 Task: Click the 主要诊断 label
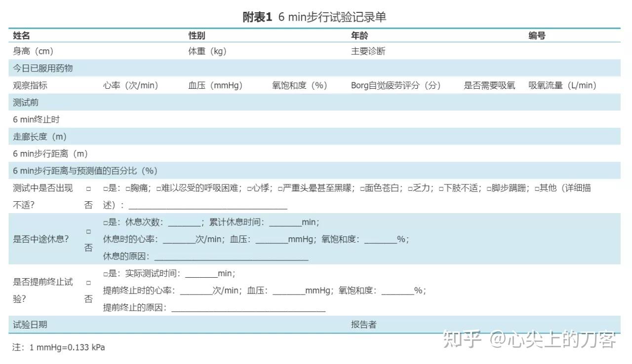click(x=368, y=51)
